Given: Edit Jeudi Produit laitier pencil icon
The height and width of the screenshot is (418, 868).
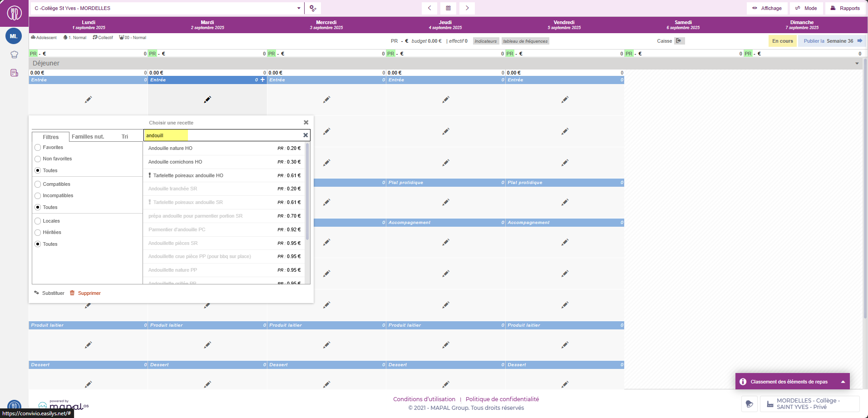Looking at the screenshot, I should click(x=446, y=345).
